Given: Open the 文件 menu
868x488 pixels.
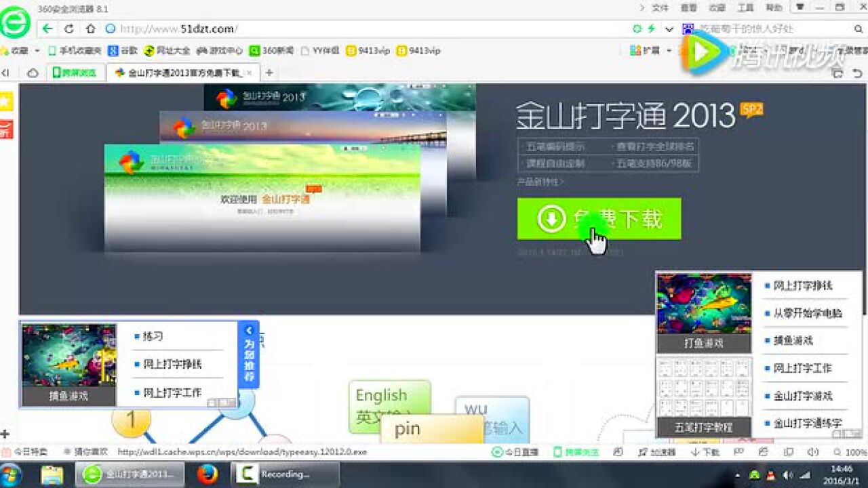Looking at the screenshot, I should (x=660, y=8).
